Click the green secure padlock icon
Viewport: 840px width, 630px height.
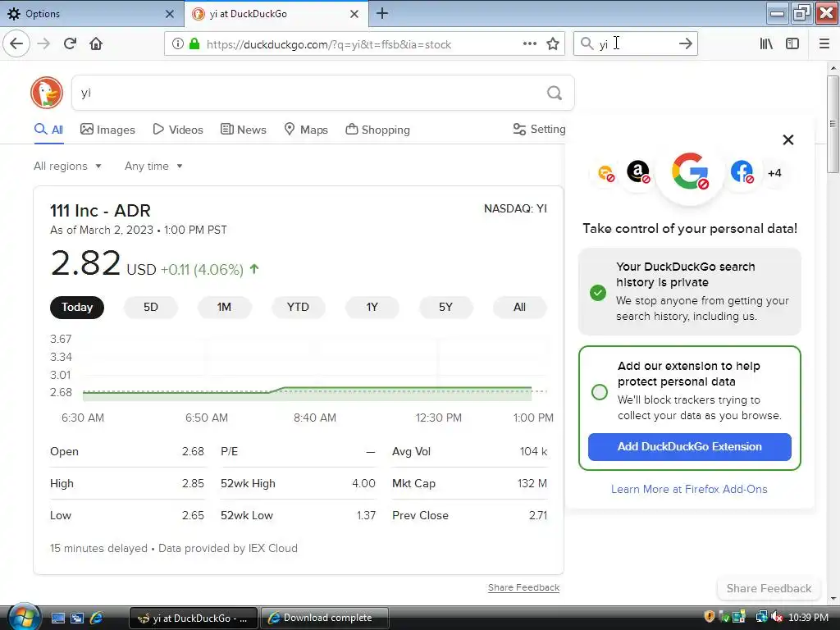[x=194, y=44]
